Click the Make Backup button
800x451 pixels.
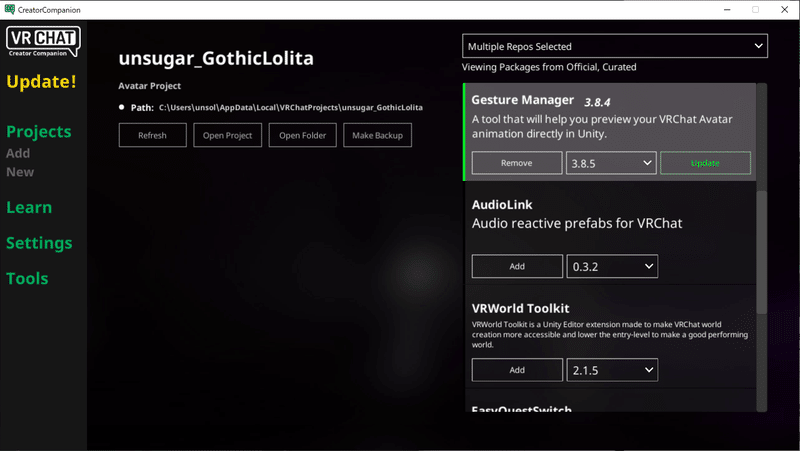pyautogui.click(x=378, y=135)
